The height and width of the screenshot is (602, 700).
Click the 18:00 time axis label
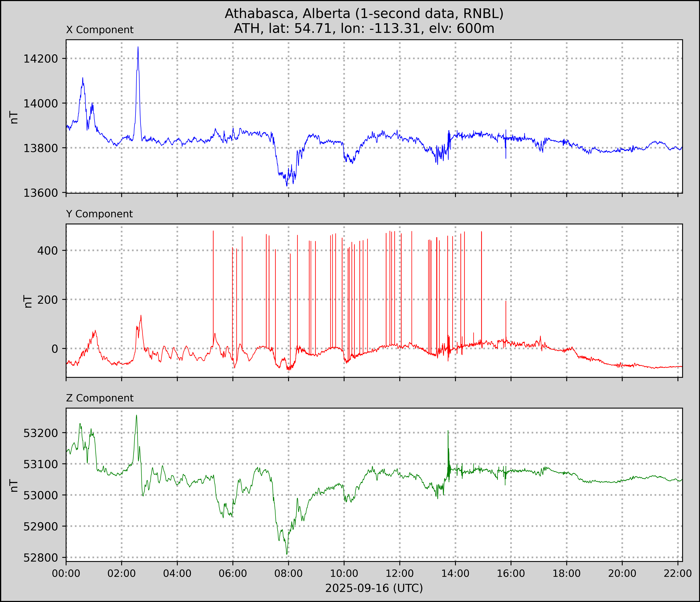566,573
